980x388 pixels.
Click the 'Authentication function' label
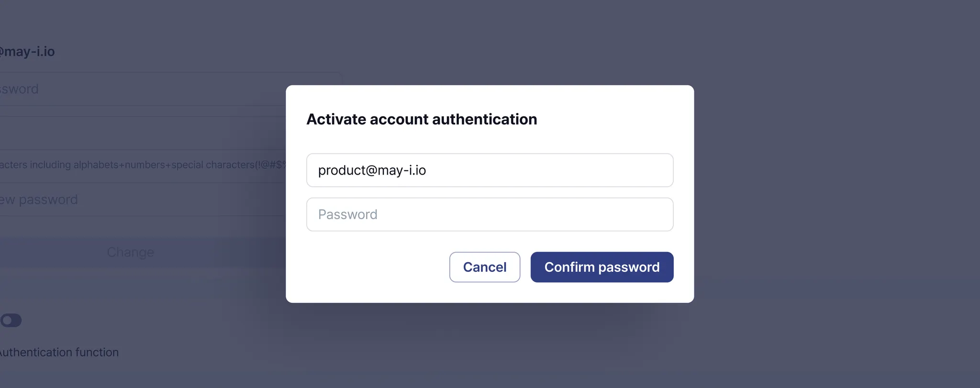[x=59, y=352]
